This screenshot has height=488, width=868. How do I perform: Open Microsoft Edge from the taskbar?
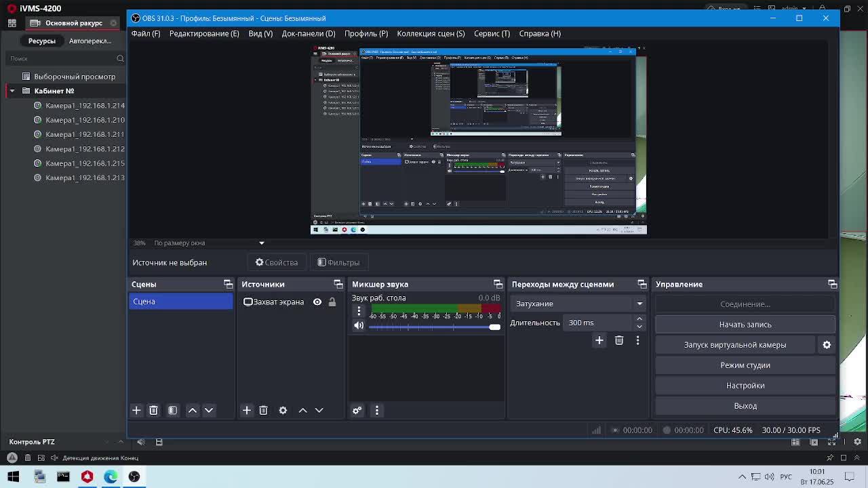tap(111, 476)
